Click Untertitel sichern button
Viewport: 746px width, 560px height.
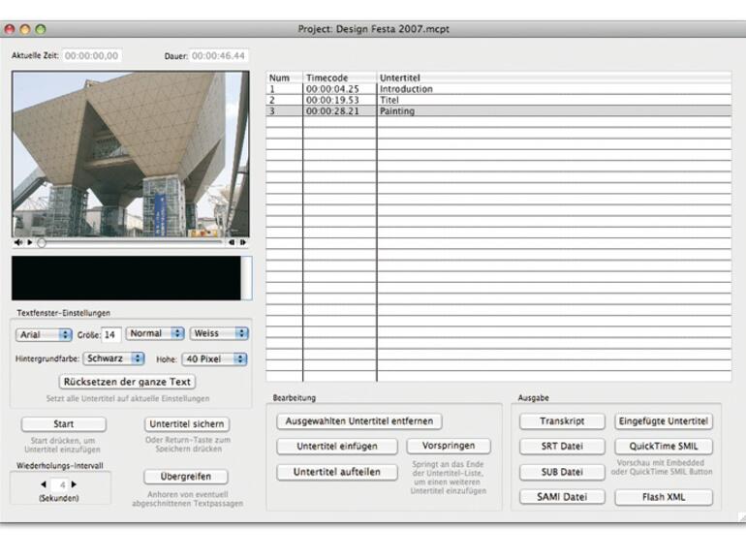(187, 424)
